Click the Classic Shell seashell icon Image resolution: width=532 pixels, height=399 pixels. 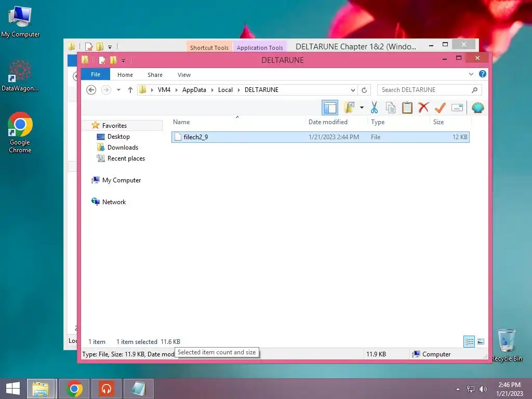pyautogui.click(x=477, y=108)
